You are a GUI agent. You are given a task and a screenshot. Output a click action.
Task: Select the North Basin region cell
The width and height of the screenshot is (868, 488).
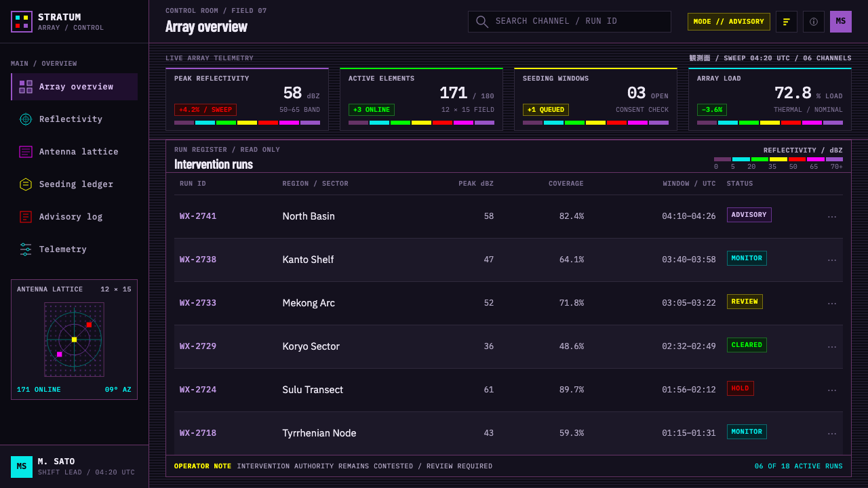[309, 216]
